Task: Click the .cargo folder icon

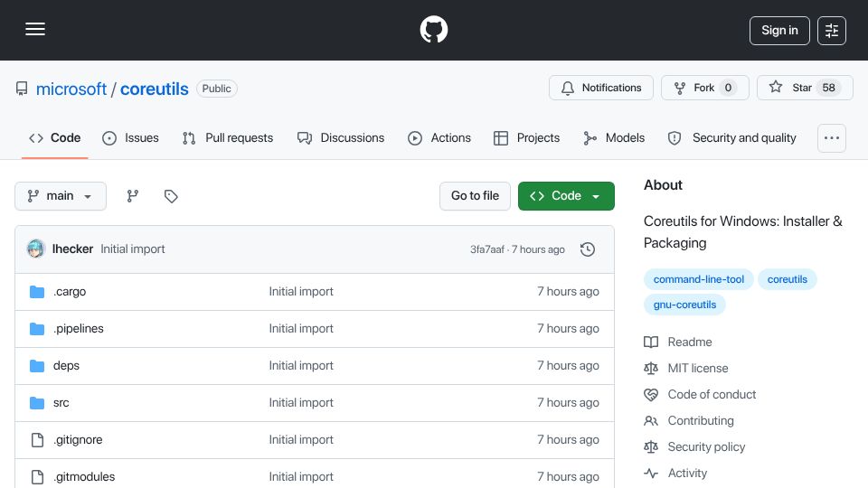Action: (x=37, y=292)
